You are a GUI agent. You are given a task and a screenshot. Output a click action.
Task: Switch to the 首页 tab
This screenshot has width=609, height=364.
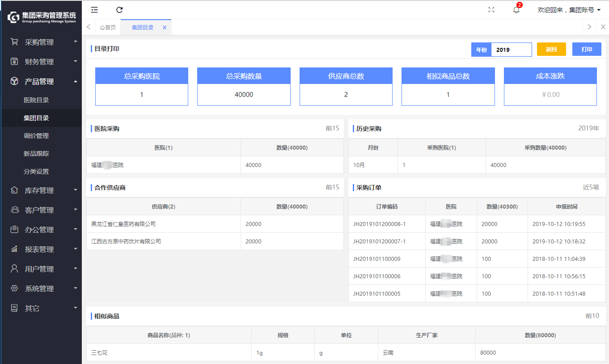click(x=108, y=28)
